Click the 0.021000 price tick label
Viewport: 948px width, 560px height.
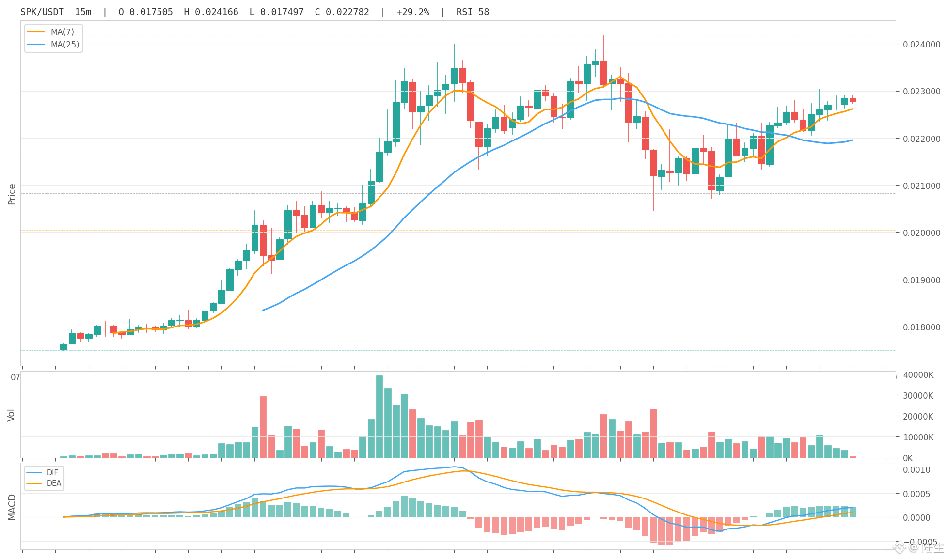(921, 186)
